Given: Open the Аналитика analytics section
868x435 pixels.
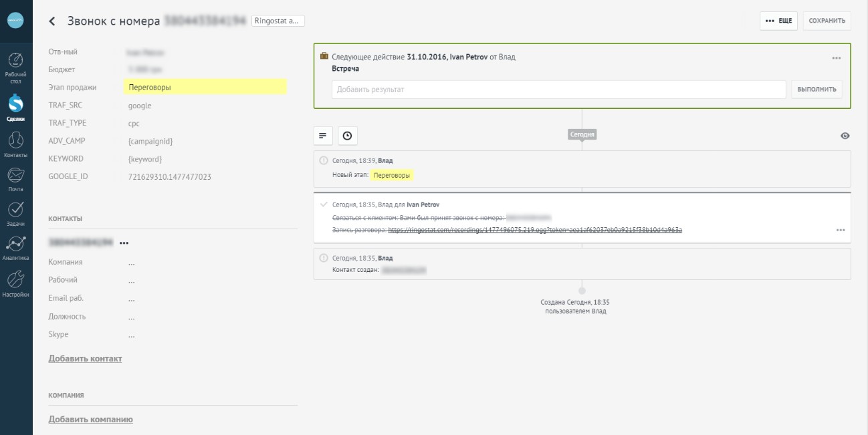Looking at the screenshot, I should (x=16, y=248).
